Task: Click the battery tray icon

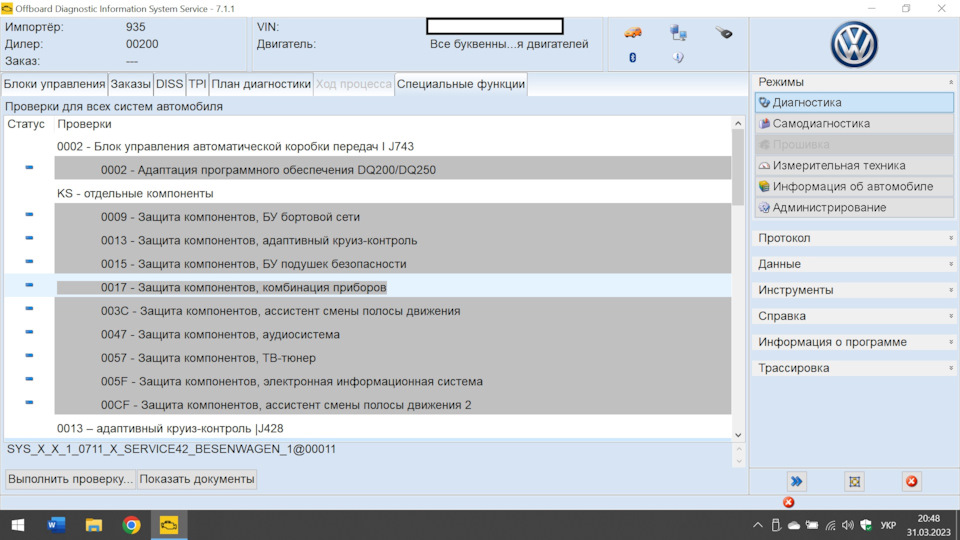Action: click(x=812, y=525)
